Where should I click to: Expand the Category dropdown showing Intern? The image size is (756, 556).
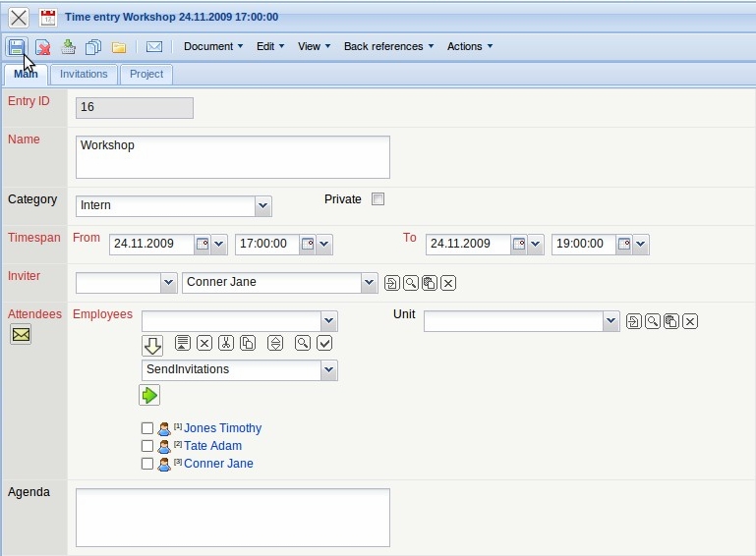point(262,206)
